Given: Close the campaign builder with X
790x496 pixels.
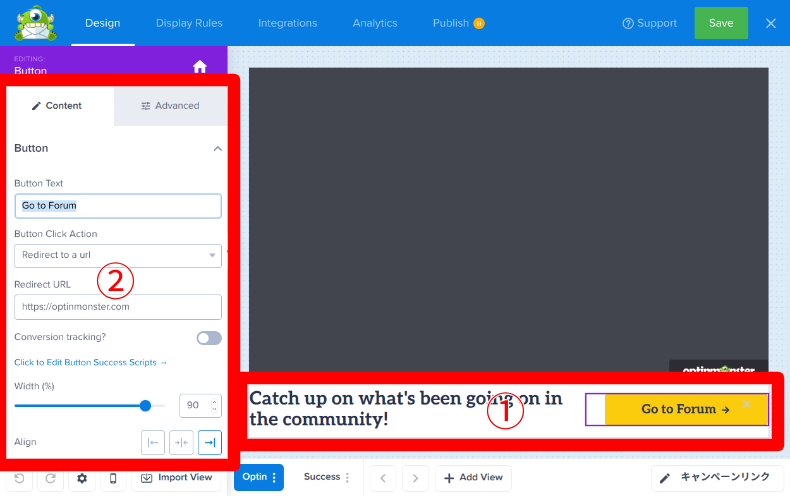Looking at the screenshot, I should coord(771,23).
